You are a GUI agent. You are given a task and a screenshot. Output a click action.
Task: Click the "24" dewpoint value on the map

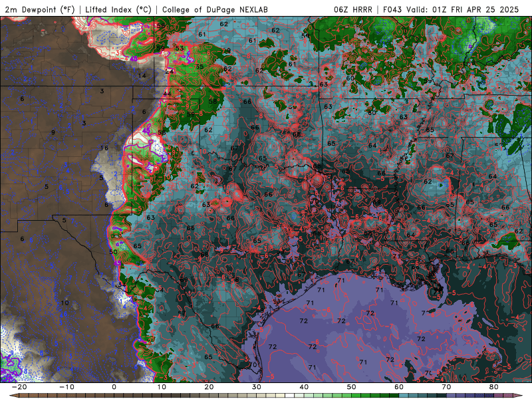coord(169,71)
